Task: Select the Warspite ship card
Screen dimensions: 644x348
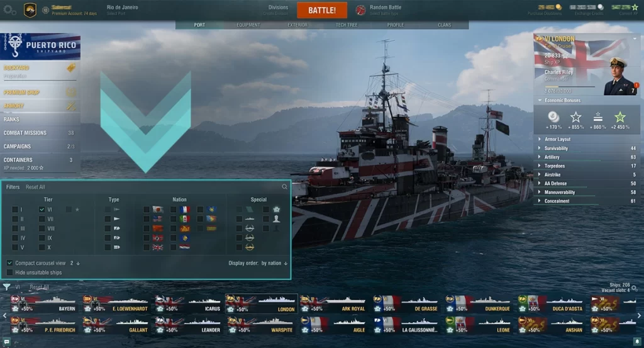Action: (261, 325)
